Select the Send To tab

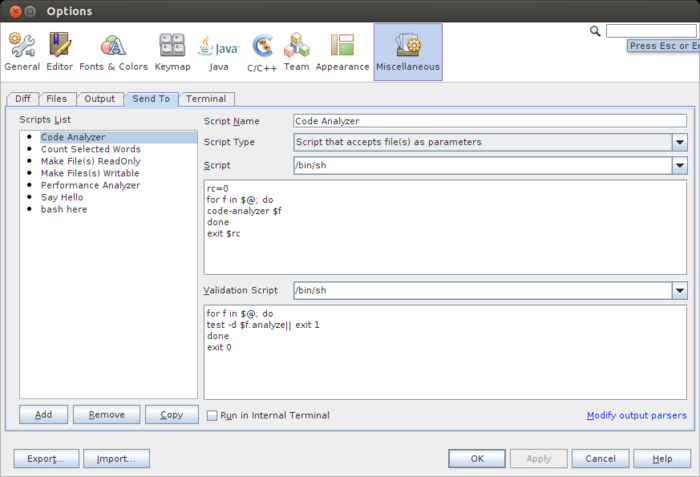click(x=151, y=99)
